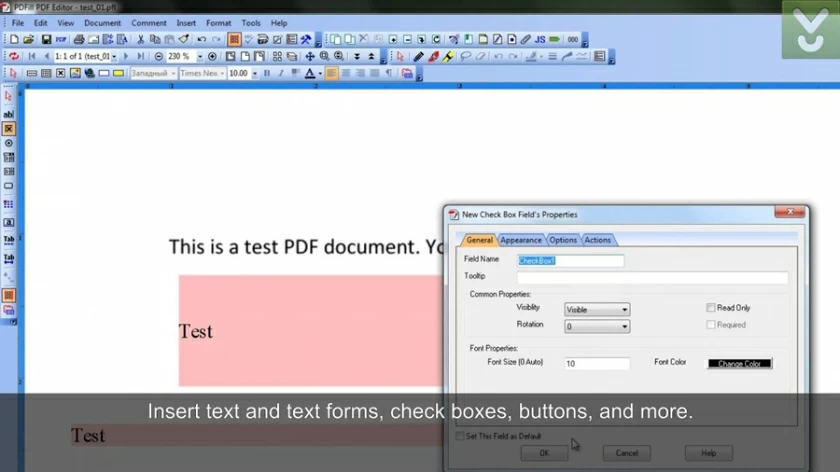Select the blue pencil drawing tool
Screen dimensions: 840x472
418,56
